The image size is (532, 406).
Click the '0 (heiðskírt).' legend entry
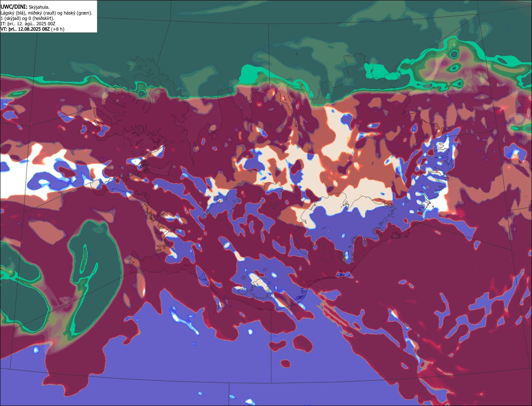(x=41, y=19)
